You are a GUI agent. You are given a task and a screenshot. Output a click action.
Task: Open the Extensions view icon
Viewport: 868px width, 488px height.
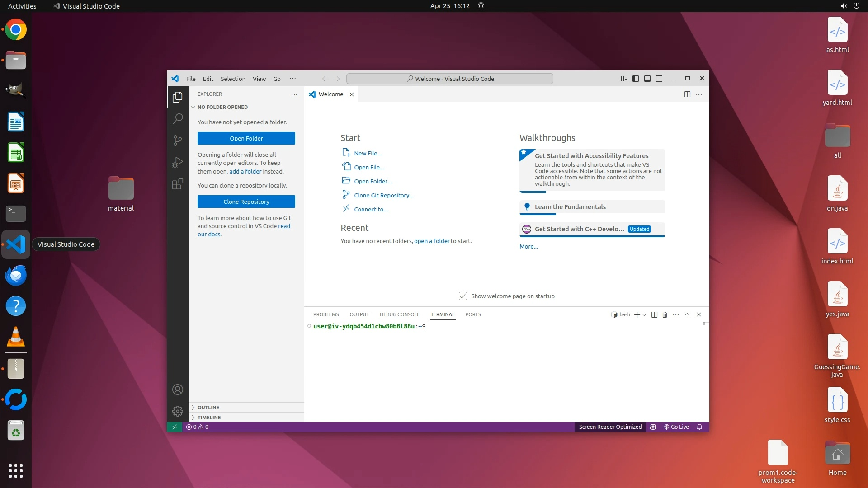pos(178,184)
